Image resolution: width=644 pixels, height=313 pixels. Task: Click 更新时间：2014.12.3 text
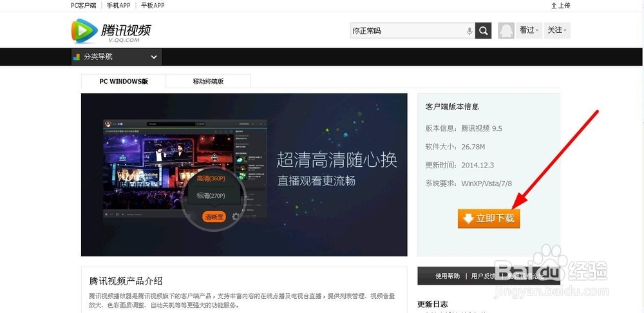460,165
